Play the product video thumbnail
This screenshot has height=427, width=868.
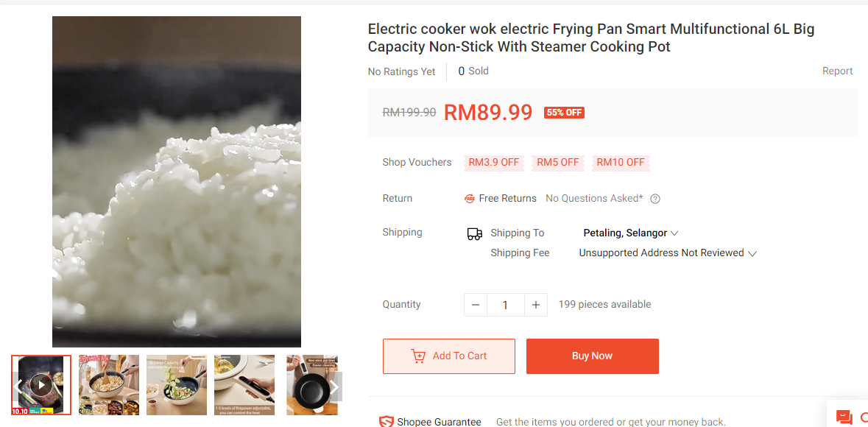(41, 385)
